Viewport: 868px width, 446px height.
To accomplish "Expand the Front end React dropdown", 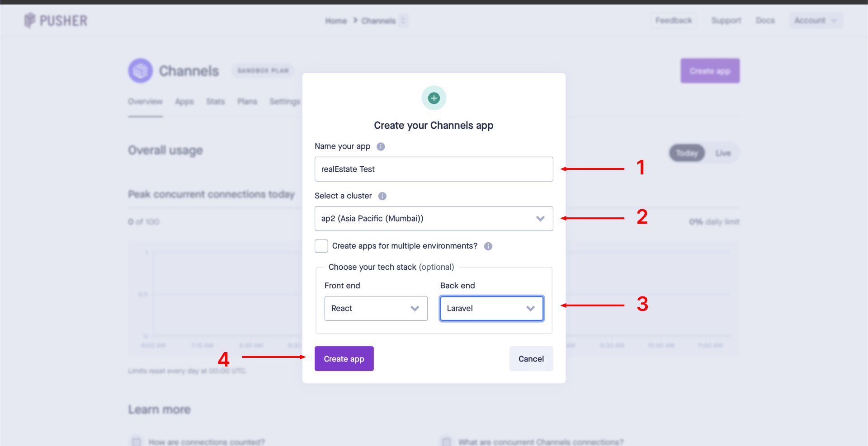I will click(x=376, y=309).
